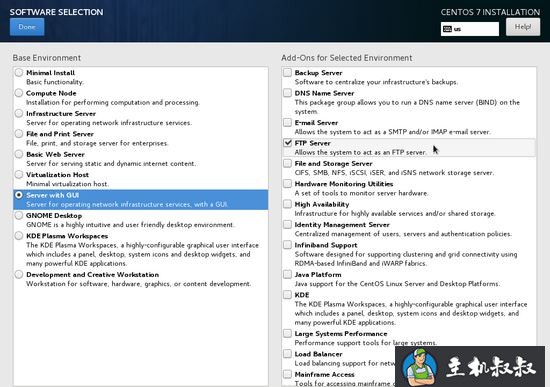Enable Infiniband Support checkbox
Image resolution: width=550 pixels, height=387 pixels.
tap(288, 245)
